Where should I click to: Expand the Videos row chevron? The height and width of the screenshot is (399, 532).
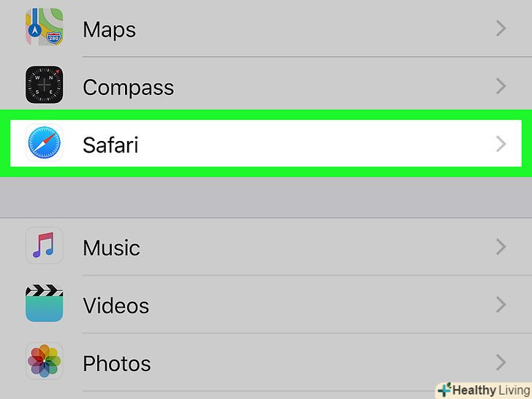(501, 305)
